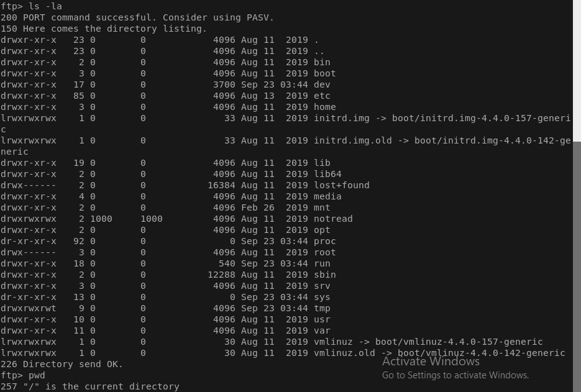581x392 pixels.
Task: Click the "tmp" directory name
Action: [322, 308]
